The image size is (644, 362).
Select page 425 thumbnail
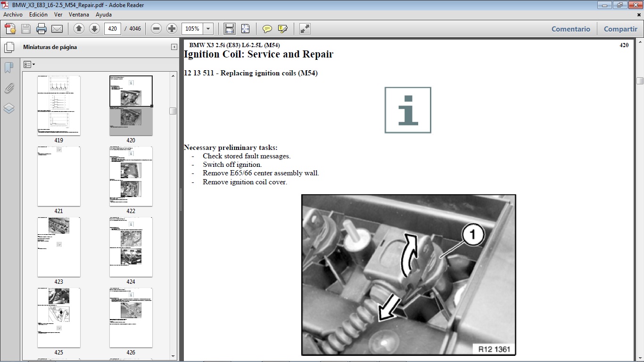(59, 318)
